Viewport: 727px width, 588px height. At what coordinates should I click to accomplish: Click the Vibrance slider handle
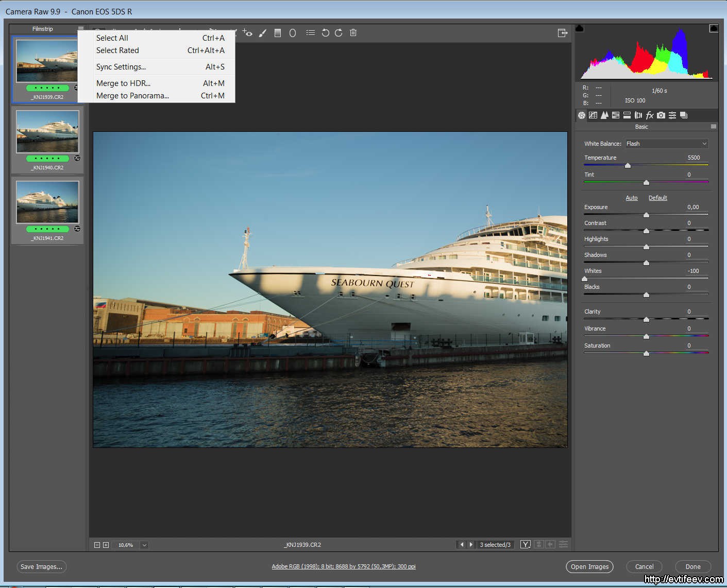pos(646,336)
